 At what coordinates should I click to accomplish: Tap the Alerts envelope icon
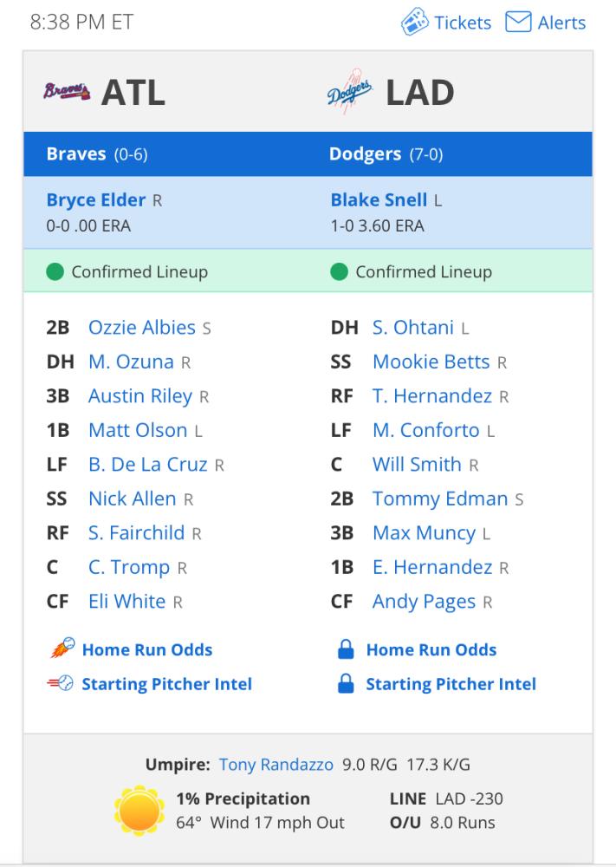click(x=518, y=23)
